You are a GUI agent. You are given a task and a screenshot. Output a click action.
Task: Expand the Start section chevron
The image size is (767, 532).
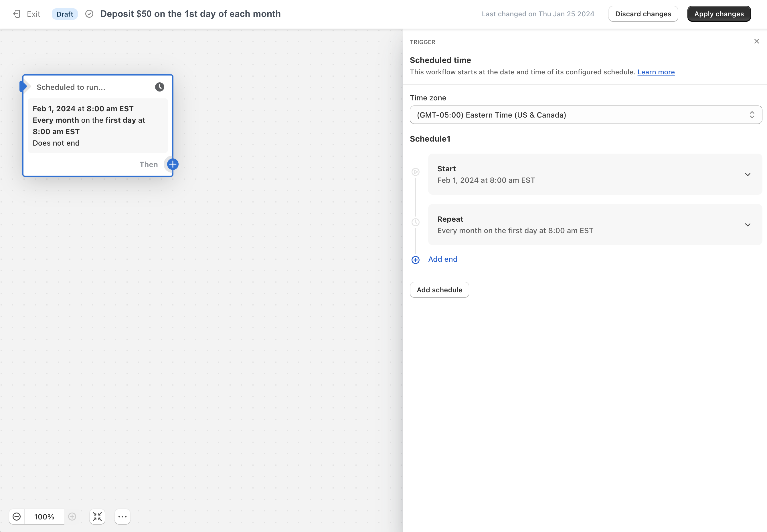748,174
